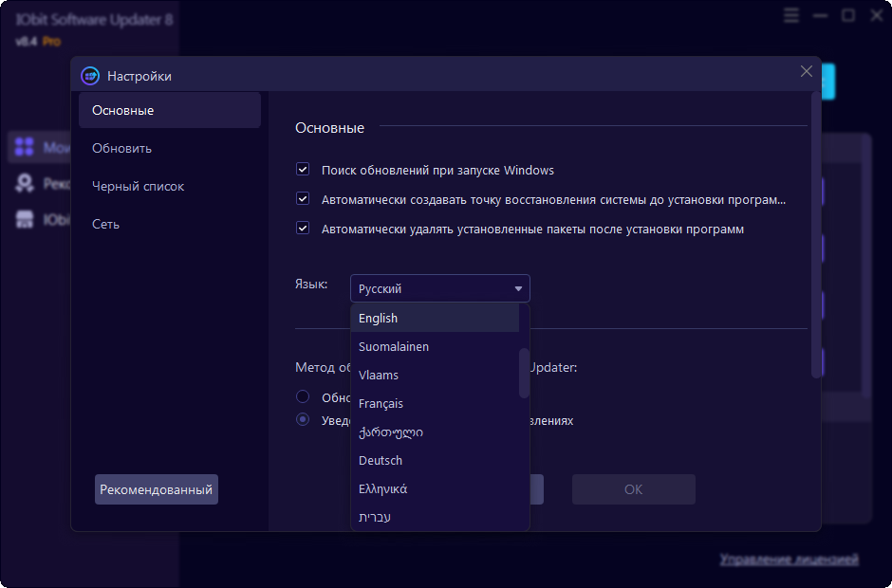Select Français in the language list
892x588 pixels.
[x=436, y=403]
